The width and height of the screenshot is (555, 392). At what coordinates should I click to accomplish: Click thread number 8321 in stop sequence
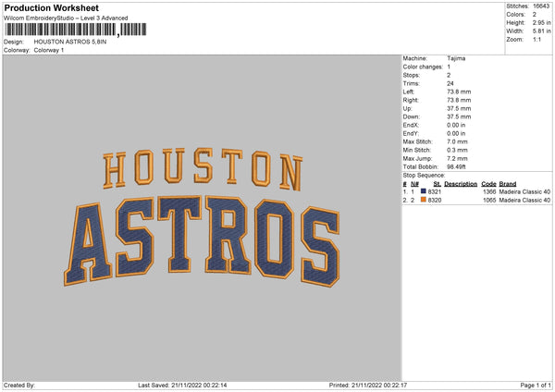point(435,191)
